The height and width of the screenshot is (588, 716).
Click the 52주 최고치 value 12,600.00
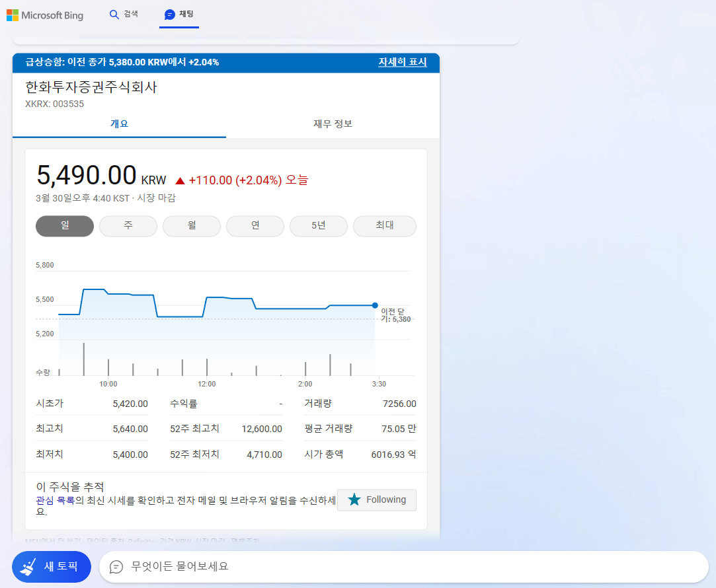(262, 429)
